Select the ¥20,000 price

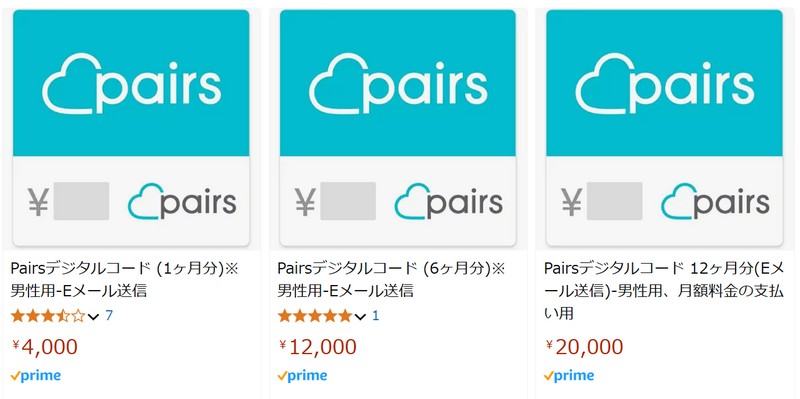tap(584, 347)
